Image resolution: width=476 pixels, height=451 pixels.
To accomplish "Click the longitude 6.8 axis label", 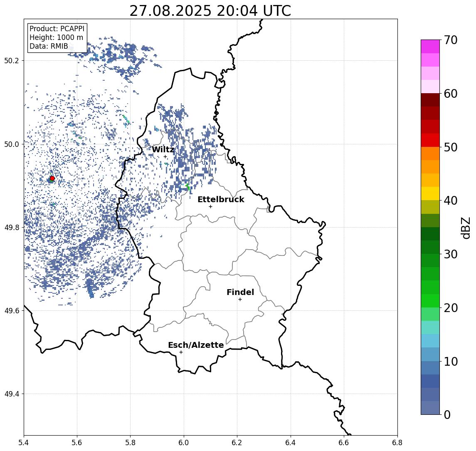I will coord(397,443).
